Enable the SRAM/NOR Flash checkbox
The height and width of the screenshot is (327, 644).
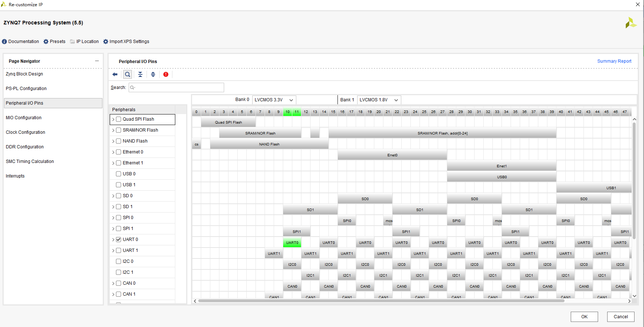click(x=118, y=130)
